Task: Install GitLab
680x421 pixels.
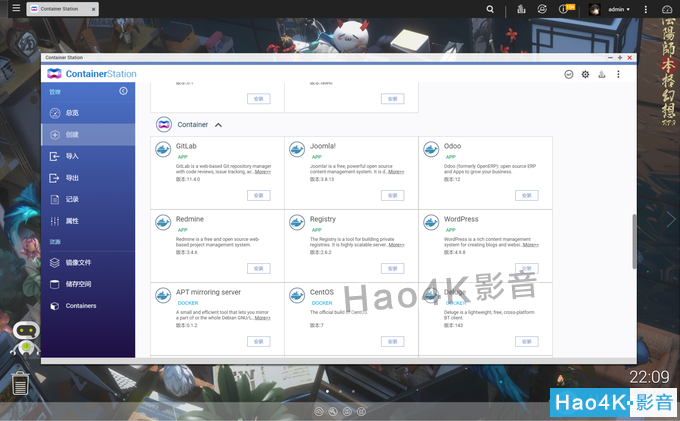Action: [x=258, y=196]
